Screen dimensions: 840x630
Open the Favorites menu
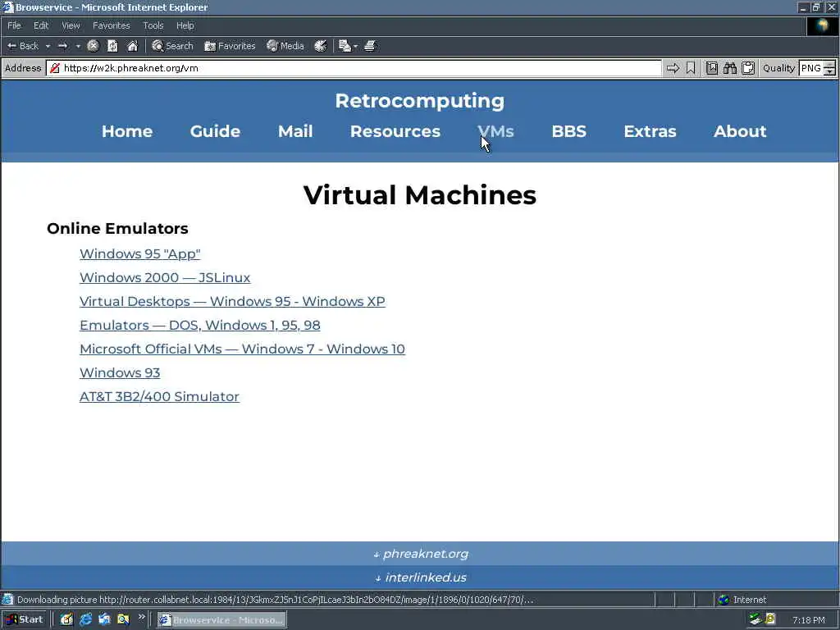click(x=111, y=25)
